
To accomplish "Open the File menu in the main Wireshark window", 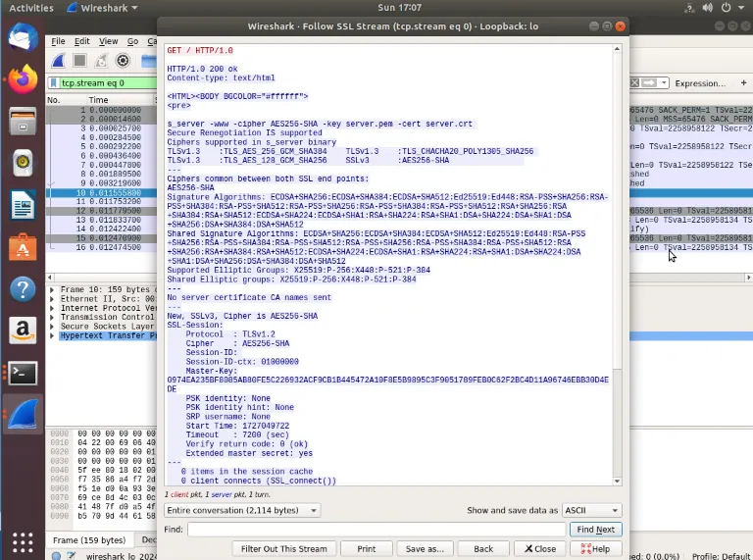I will [x=58, y=41].
